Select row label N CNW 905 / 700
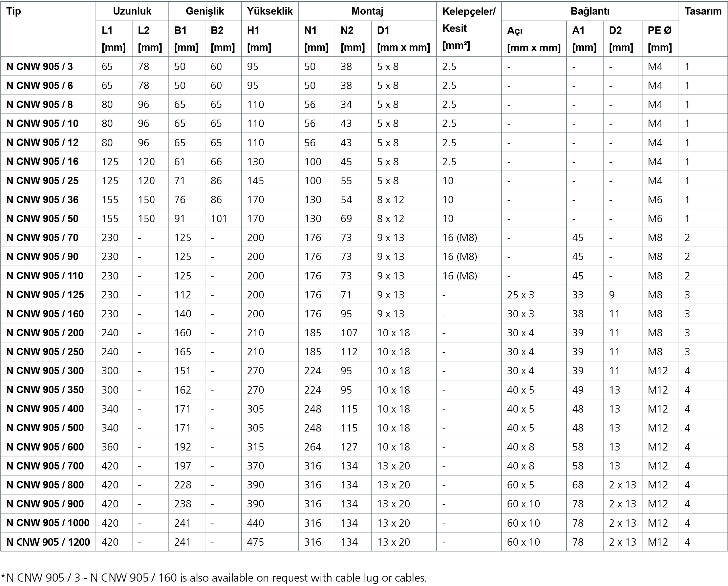 coord(45,466)
